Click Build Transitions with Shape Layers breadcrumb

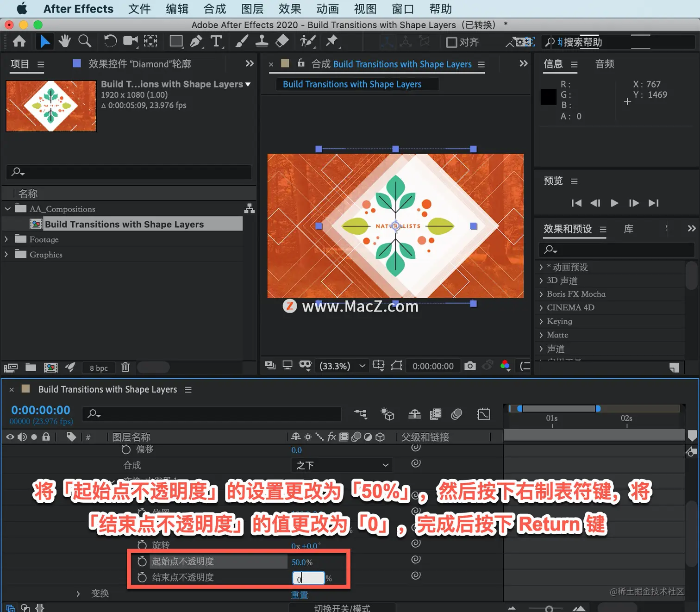coord(352,84)
